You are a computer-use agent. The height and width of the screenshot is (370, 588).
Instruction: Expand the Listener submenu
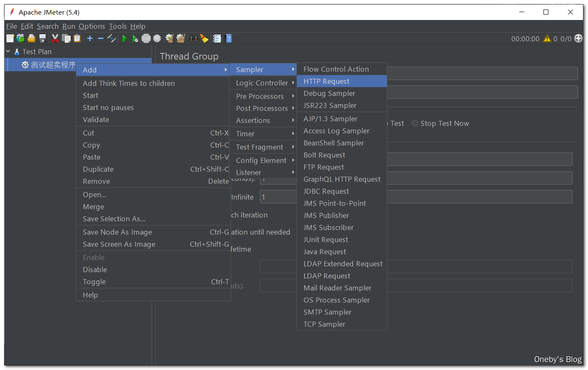(x=263, y=172)
